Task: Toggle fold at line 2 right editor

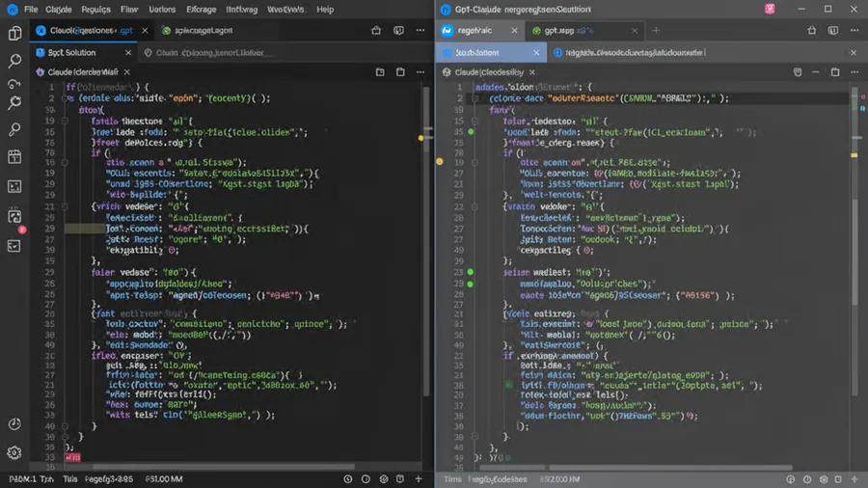Action: (x=475, y=98)
